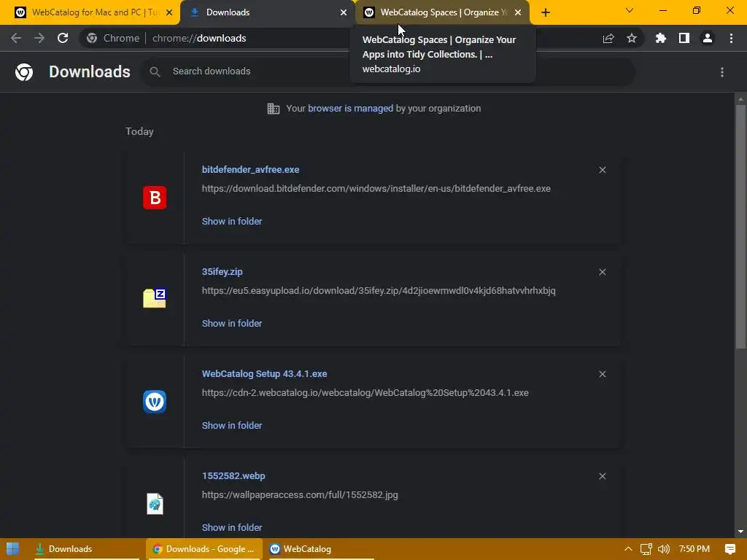This screenshot has width=747, height=560.
Task: Open the profile avatar icon
Action: tap(708, 38)
